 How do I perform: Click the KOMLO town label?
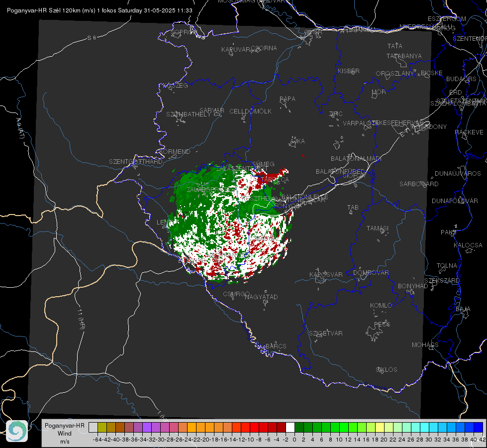pyautogui.click(x=381, y=306)
